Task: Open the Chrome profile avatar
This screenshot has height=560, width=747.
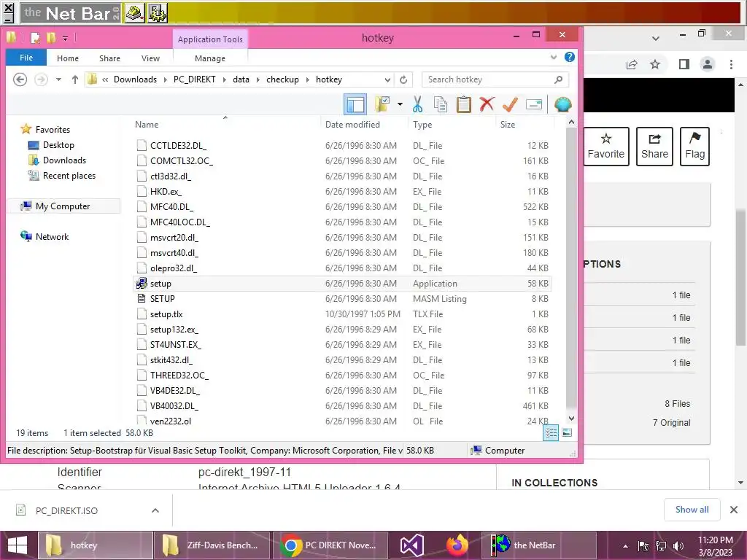Action: [708, 64]
